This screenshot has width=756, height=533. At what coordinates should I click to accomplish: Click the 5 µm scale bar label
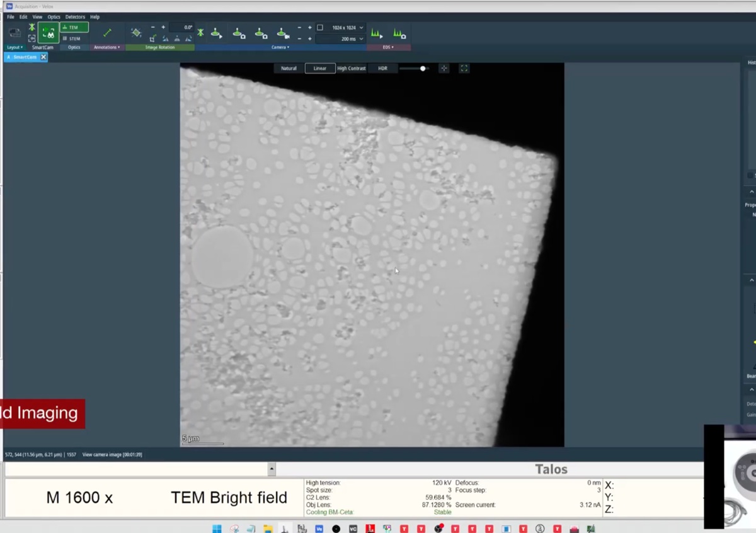191,438
